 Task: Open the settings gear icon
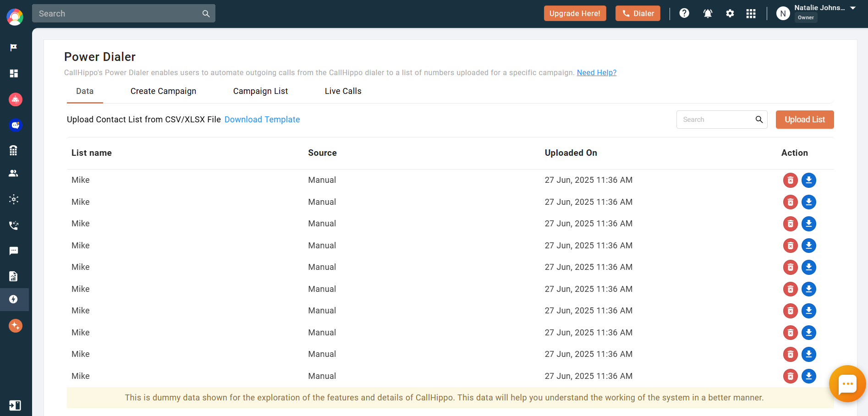[x=730, y=13]
